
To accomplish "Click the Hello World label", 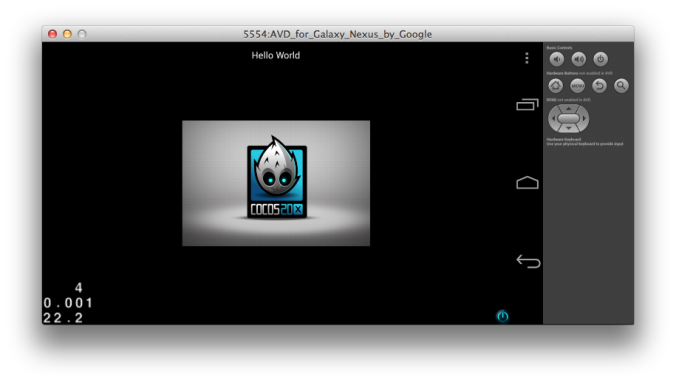I will pyautogui.click(x=275, y=55).
